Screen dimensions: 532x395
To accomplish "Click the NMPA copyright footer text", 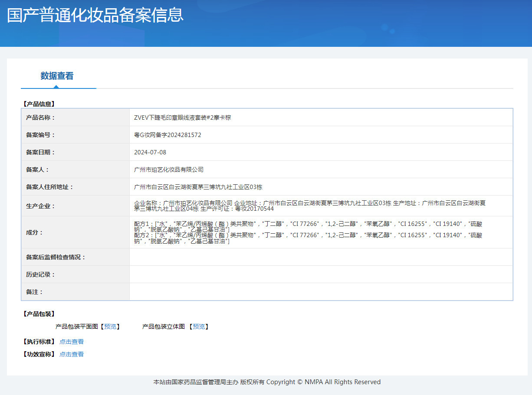I will [x=266, y=382].
